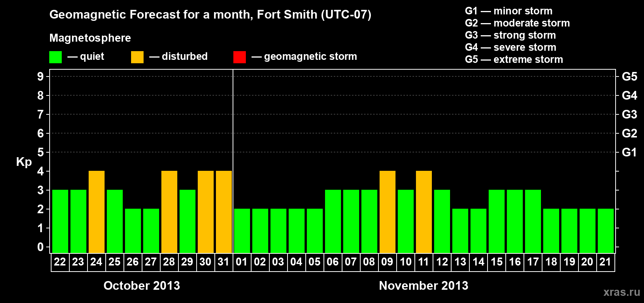Click the green bar for October 26
The image size is (644, 303).
tap(133, 231)
